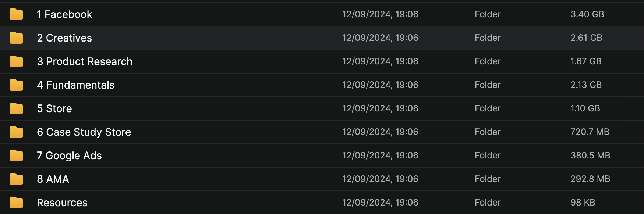Select the "2 Creatives" folder name
The width and height of the screenshot is (644, 214).
64,38
